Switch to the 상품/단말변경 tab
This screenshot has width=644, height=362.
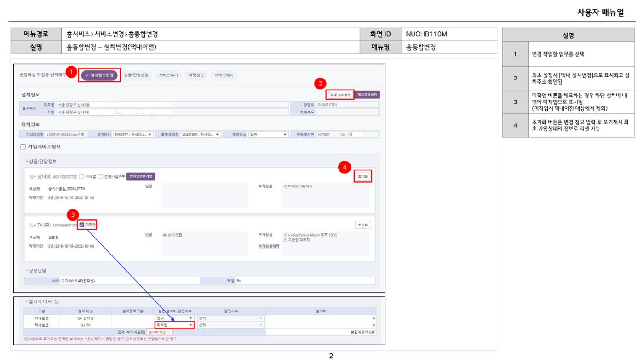[x=138, y=75]
